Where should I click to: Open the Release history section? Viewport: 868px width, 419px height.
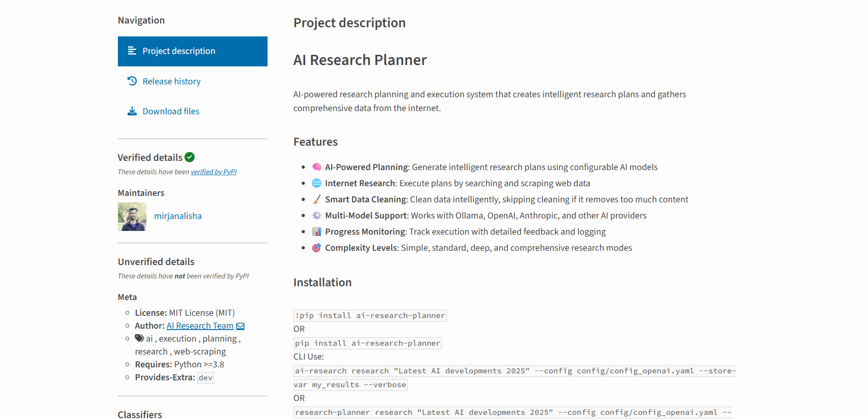pyautogui.click(x=171, y=81)
